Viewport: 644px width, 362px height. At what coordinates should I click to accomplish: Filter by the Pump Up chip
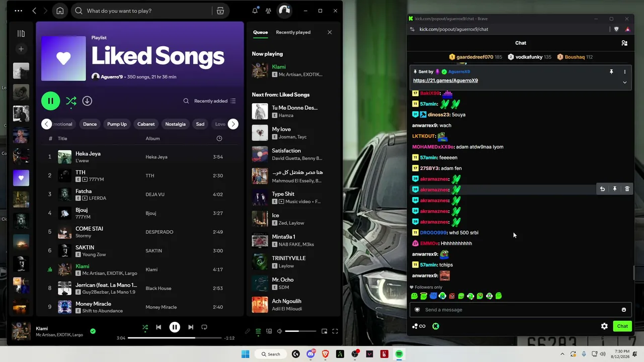[117, 124]
